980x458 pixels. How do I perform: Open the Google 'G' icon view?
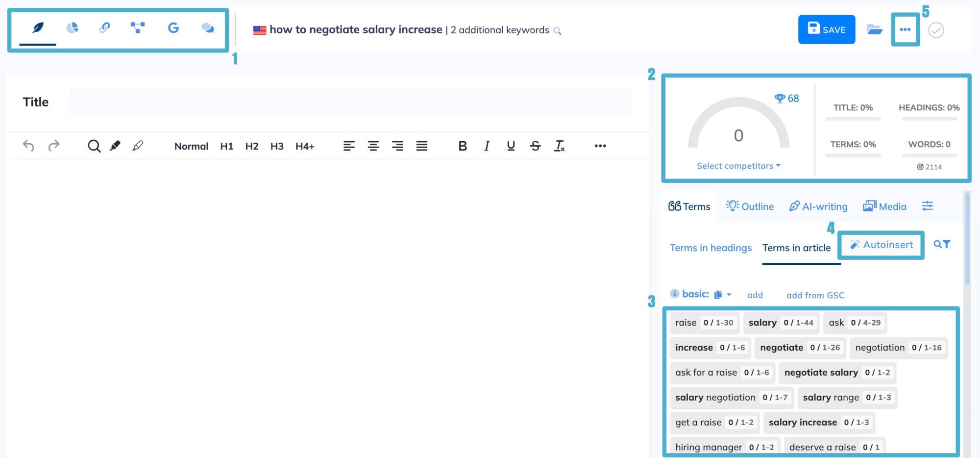coord(173,28)
